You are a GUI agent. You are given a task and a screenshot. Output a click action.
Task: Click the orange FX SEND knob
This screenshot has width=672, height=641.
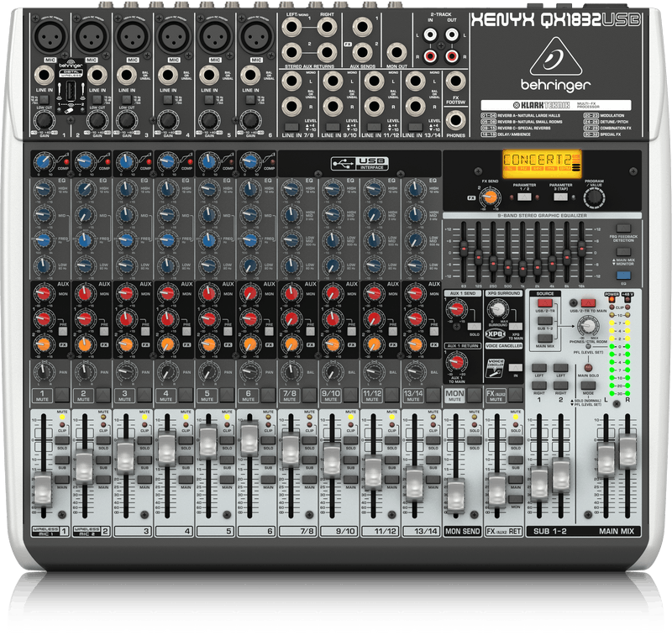pos(490,197)
